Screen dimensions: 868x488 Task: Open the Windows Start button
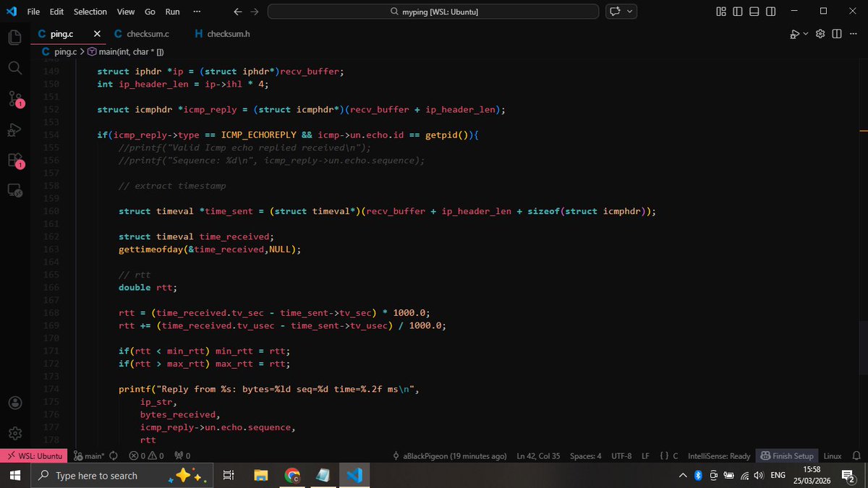pos(14,476)
